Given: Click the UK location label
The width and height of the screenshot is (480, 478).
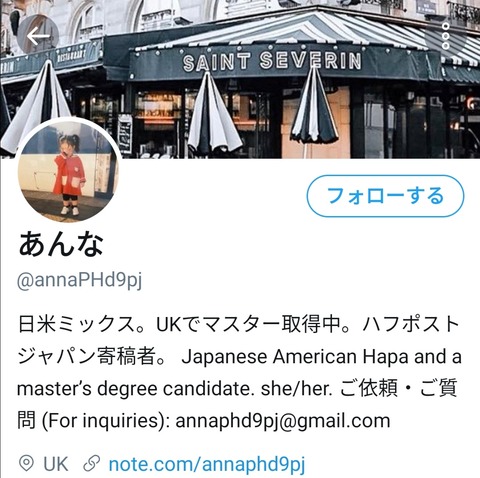Looking at the screenshot, I should 56,464.
